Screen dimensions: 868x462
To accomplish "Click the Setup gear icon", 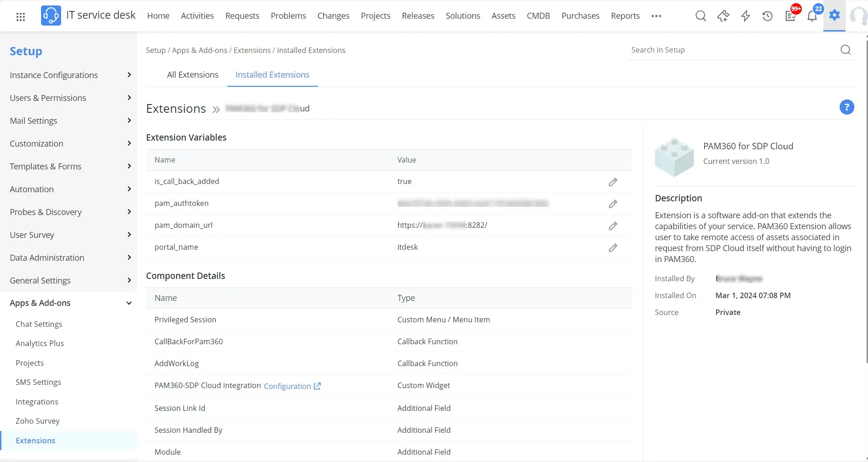I will pos(834,16).
